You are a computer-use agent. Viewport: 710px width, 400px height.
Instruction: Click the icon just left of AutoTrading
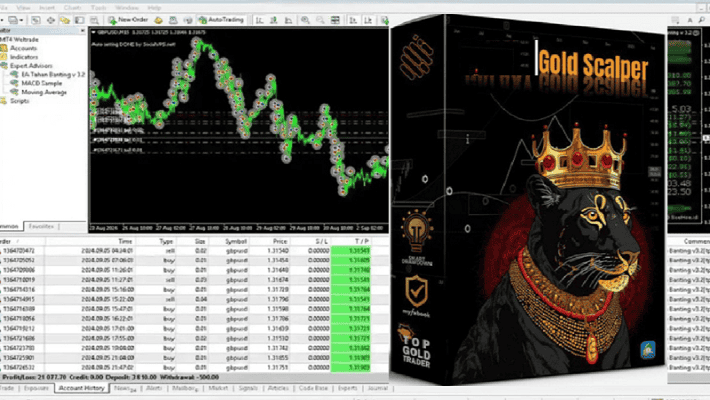pyautogui.click(x=188, y=20)
